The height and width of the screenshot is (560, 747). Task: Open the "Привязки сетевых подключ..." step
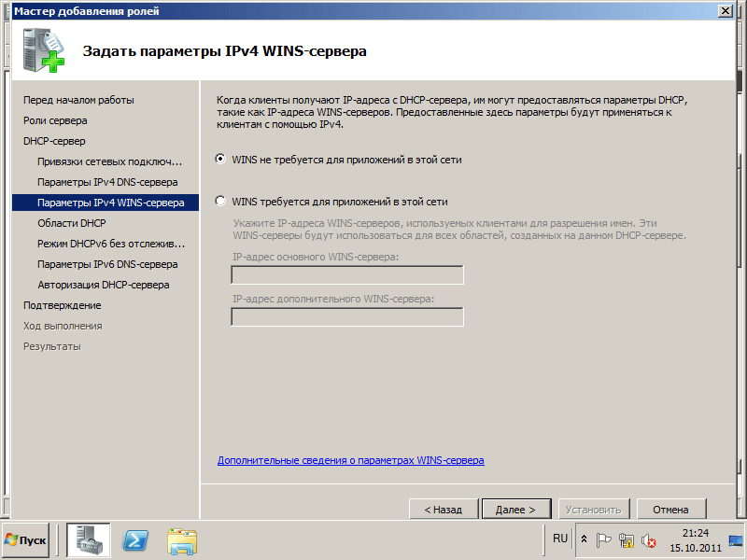pos(109,161)
